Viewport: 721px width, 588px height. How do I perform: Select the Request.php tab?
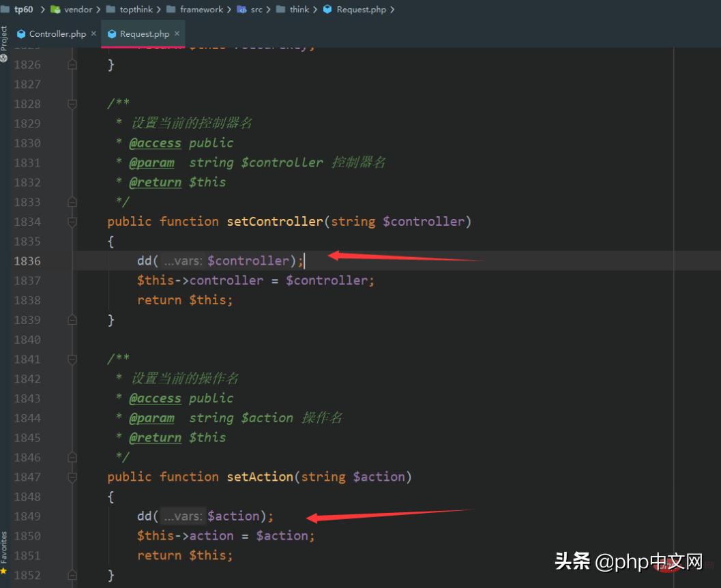[x=144, y=34]
